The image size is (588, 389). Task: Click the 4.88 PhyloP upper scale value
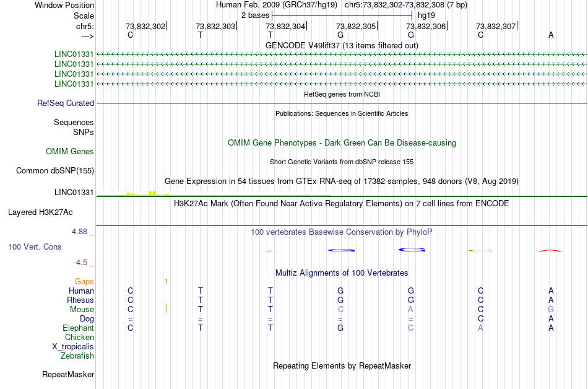click(x=79, y=232)
